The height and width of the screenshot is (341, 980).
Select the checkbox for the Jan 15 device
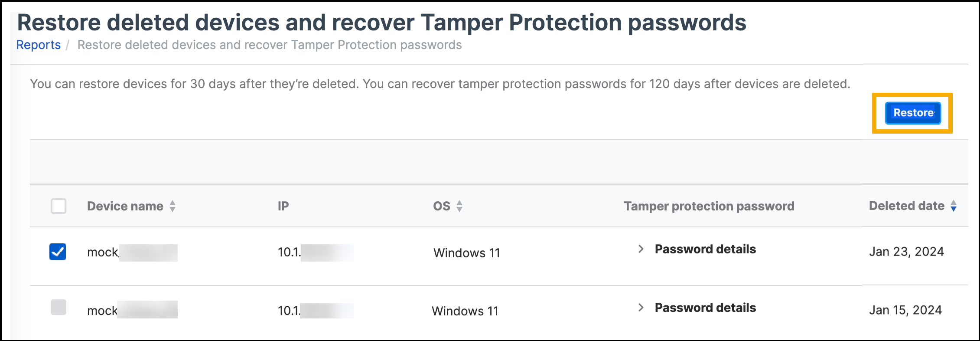click(59, 307)
